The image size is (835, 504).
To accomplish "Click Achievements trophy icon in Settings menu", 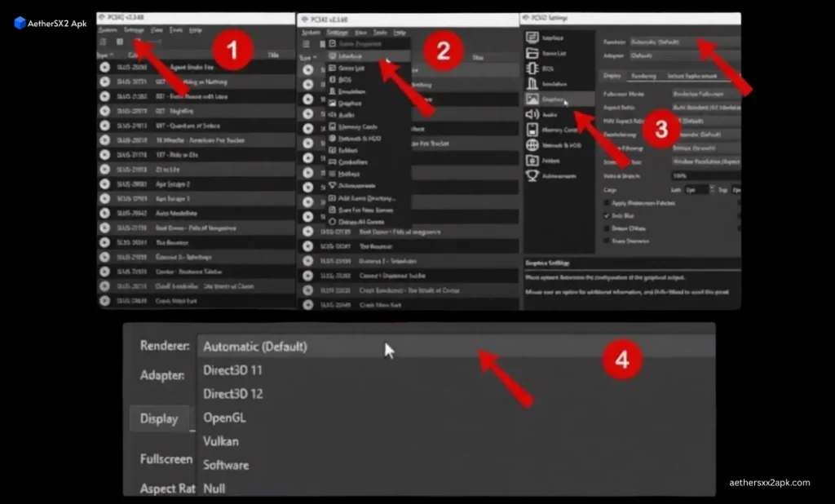I will pos(333,185).
